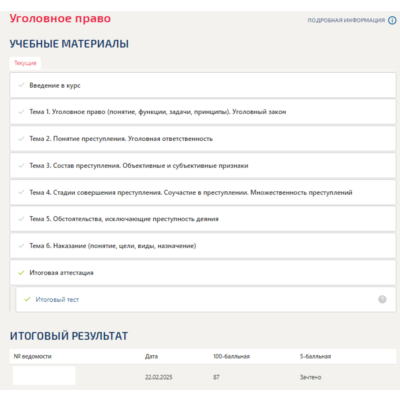
Task: Click the score value 87
Action: click(216, 377)
